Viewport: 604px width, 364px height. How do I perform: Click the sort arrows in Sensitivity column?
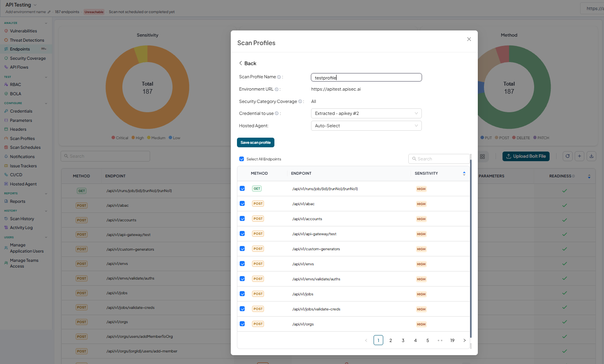(x=464, y=174)
